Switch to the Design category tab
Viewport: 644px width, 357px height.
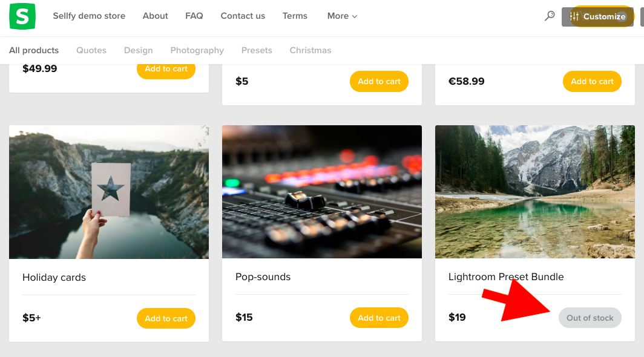(138, 50)
